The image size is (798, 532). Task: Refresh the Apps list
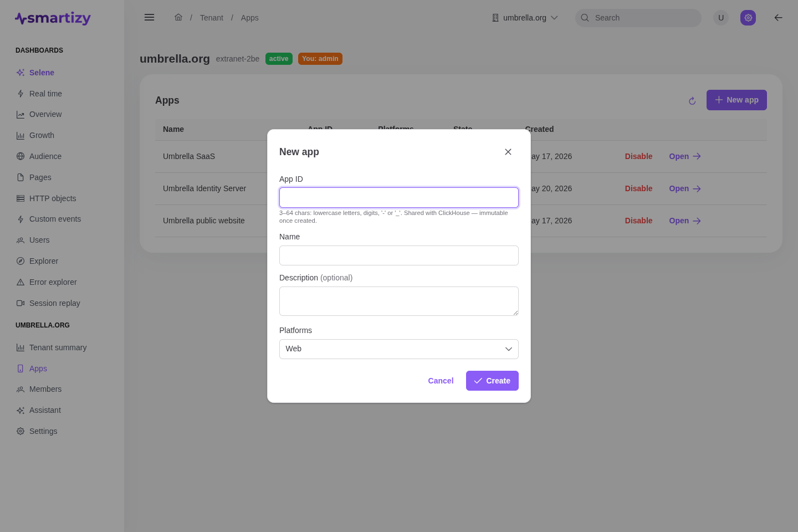coord(692,101)
